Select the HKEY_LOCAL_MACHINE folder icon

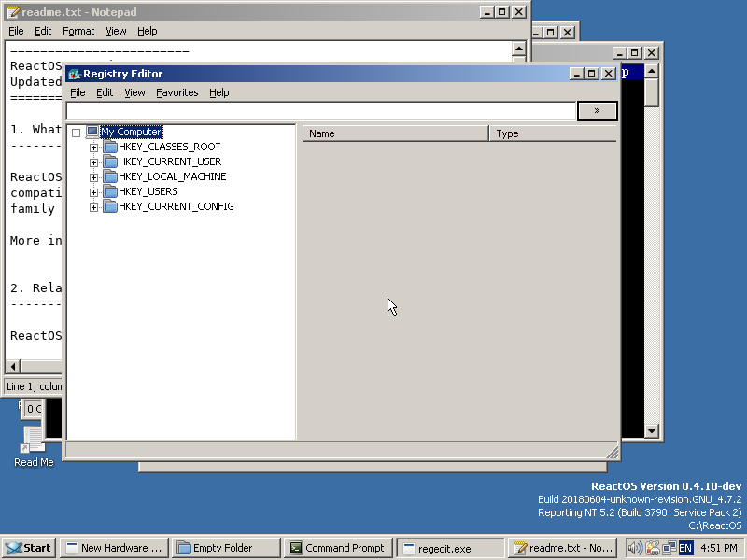[109, 176]
